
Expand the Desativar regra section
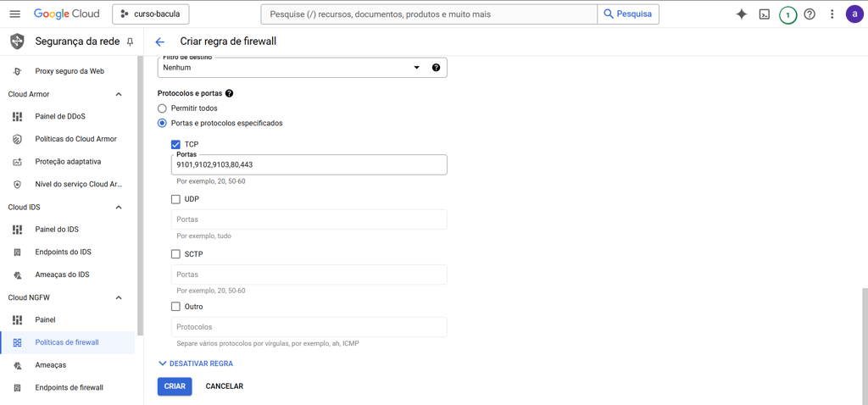click(x=196, y=363)
